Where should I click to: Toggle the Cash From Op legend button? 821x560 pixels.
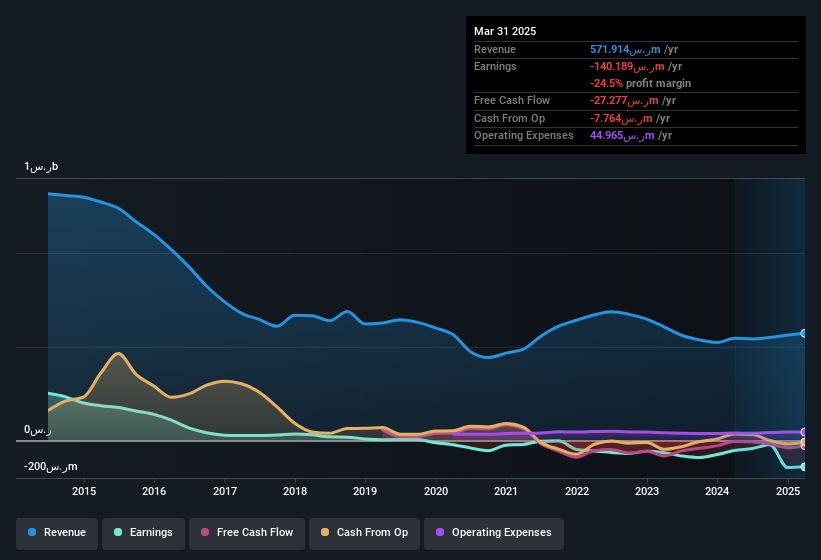click(x=364, y=533)
